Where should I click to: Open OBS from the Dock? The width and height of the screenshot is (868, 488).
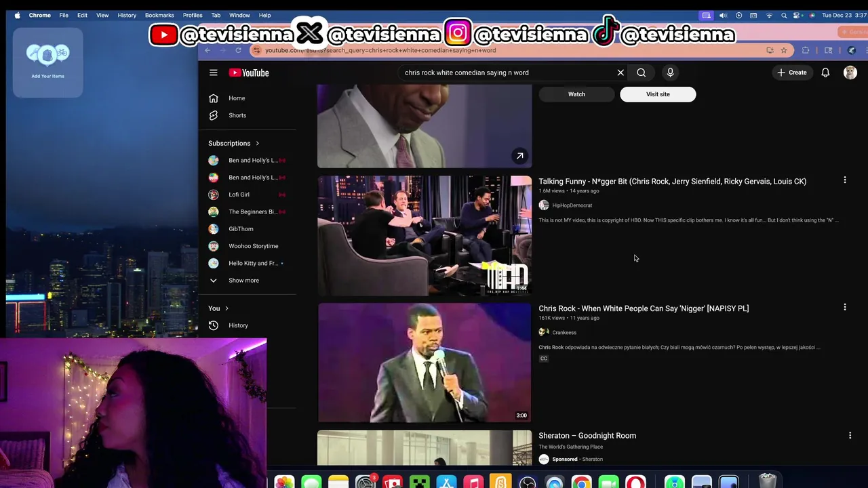click(x=528, y=483)
